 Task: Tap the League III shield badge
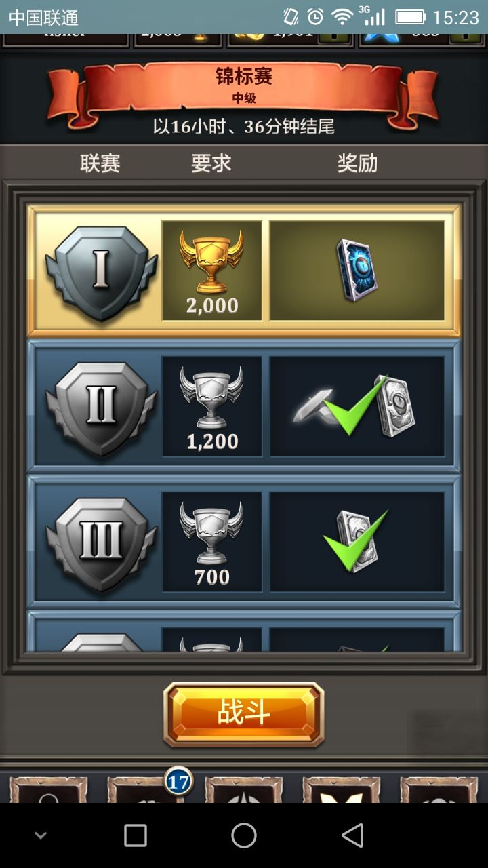101,544
